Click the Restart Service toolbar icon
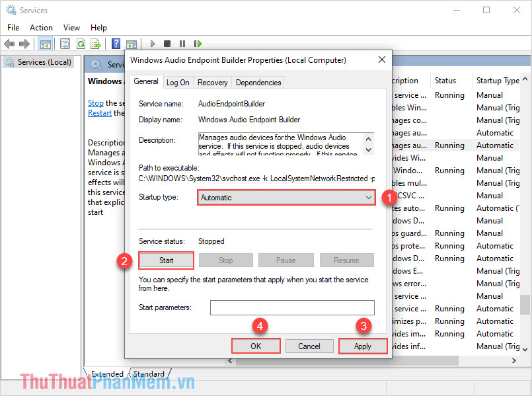Image resolution: width=532 pixels, height=396 pixels. coord(198,44)
